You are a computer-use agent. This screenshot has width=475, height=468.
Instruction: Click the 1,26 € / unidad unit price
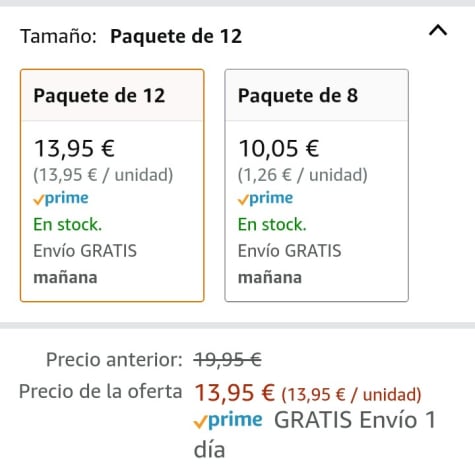click(x=302, y=175)
